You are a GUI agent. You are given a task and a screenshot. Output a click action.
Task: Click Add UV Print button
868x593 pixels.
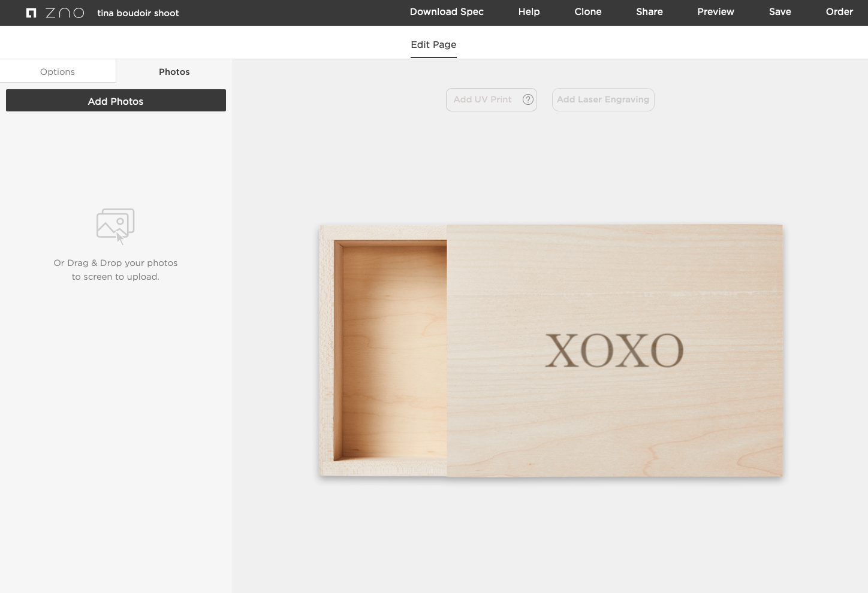(491, 99)
